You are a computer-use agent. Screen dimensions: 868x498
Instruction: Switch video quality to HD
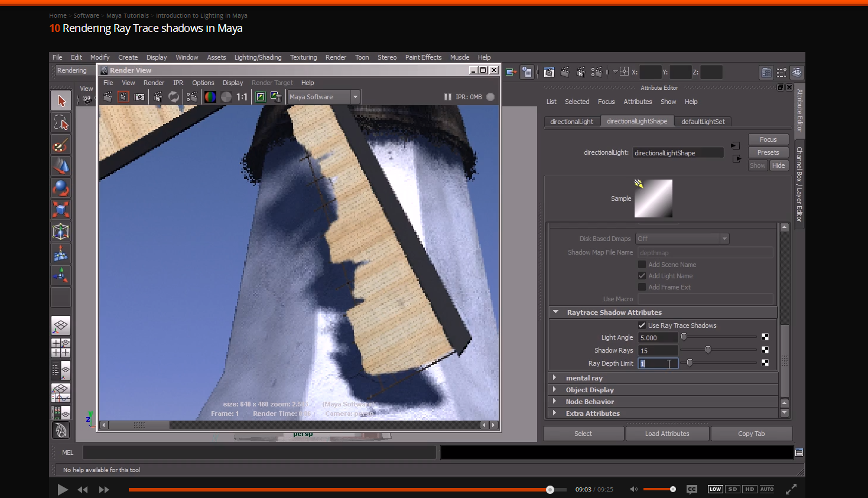click(750, 489)
